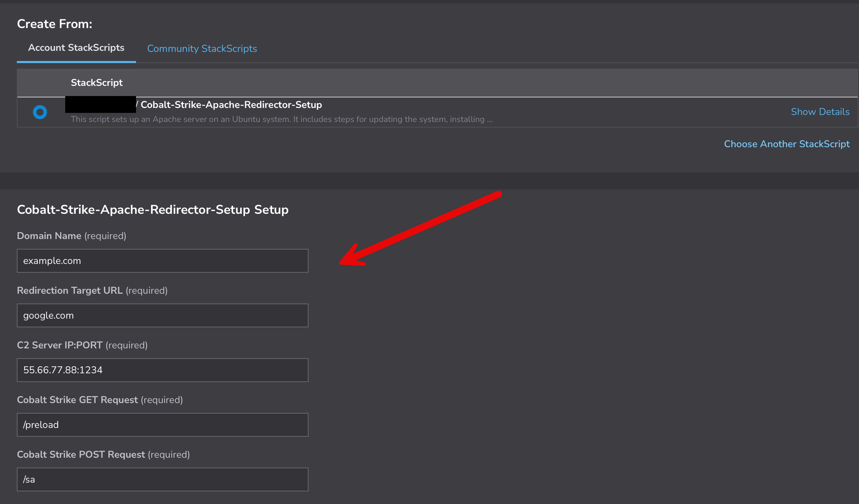
Task: Click the 'C2 Server IP:PORT (required)' label
Action: (82, 345)
